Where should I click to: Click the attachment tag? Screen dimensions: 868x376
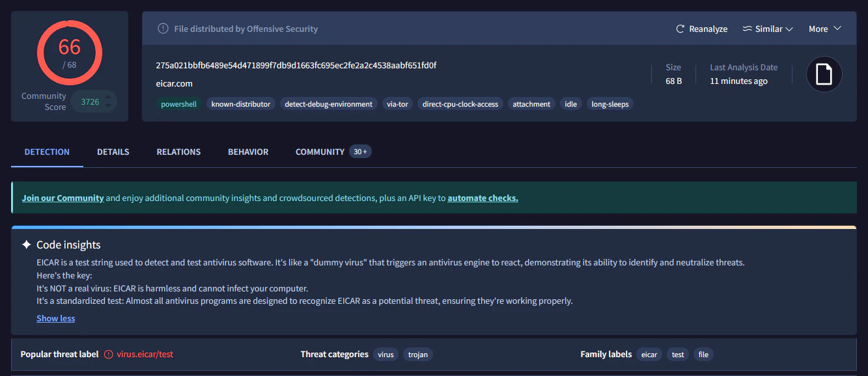pos(531,104)
